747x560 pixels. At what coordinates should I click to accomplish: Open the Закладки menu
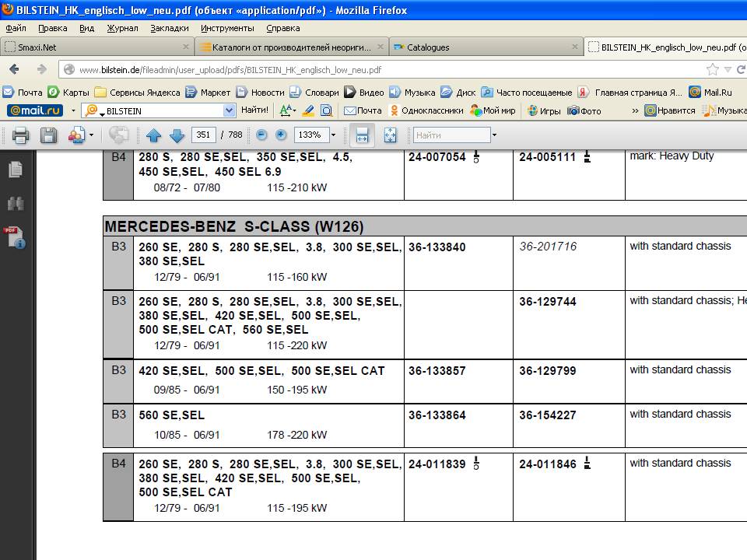(x=169, y=28)
